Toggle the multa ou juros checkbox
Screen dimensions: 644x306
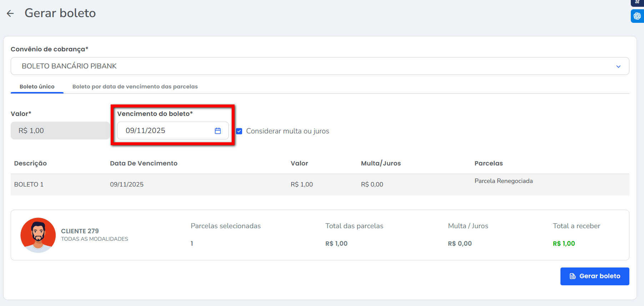click(239, 131)
